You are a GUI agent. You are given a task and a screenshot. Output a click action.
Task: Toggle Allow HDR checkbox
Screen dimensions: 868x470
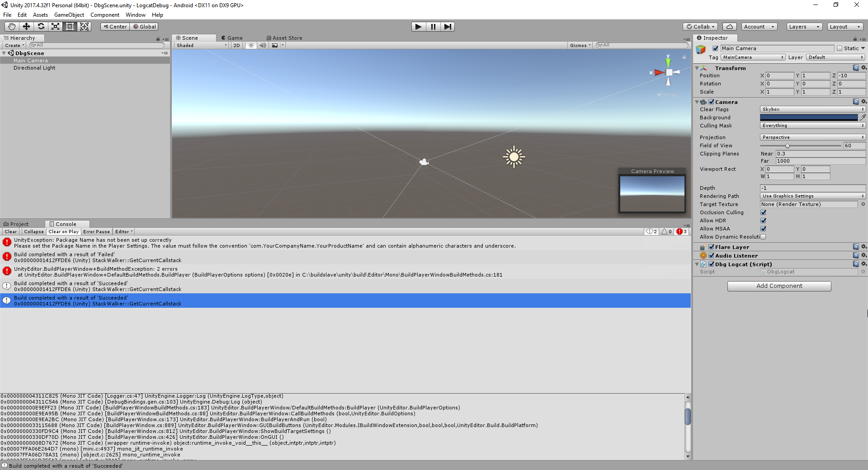[x=764, y=221]
